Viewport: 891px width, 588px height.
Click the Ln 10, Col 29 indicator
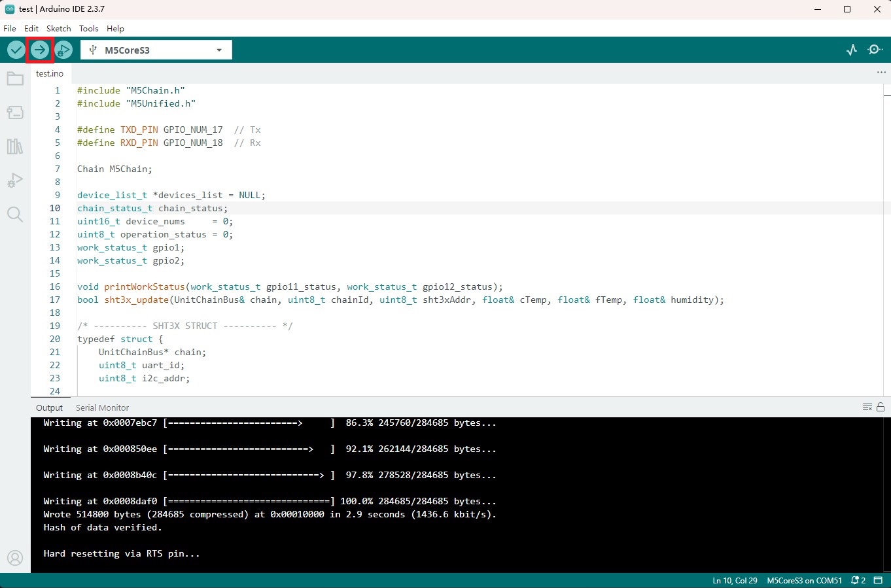point(735,580)
